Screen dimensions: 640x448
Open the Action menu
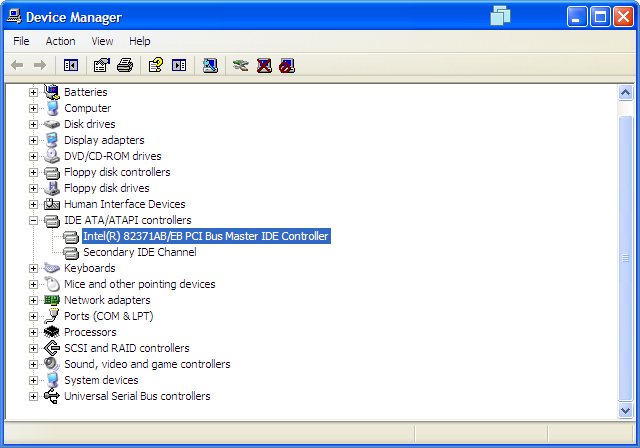click(60, 41)
